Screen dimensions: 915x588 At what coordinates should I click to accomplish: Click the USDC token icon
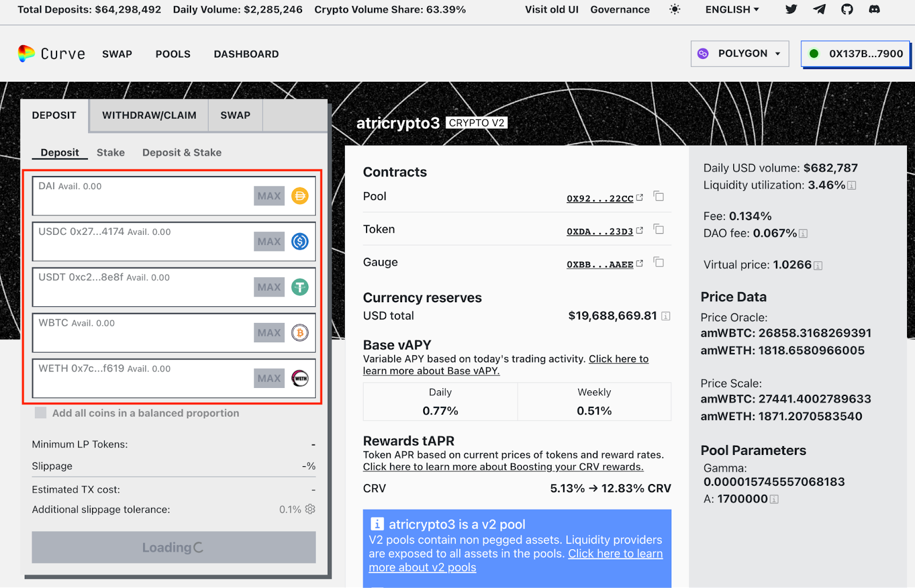click(x=300, y=241)
